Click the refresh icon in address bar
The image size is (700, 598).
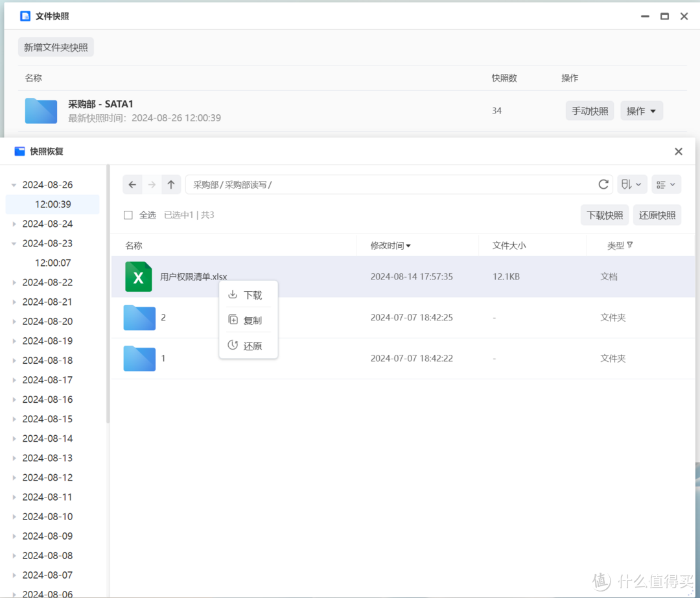(603, 184)
